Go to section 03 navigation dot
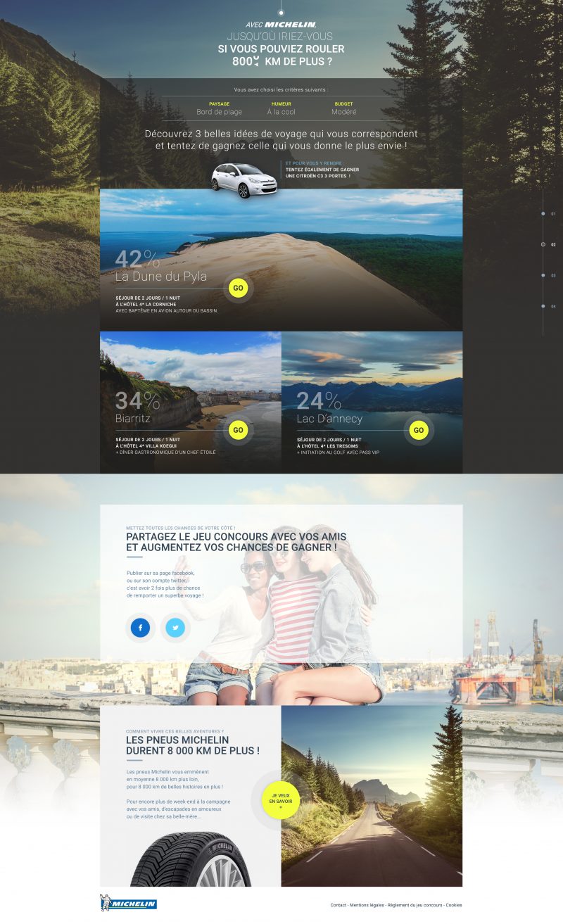Viewport: 563px width, 924px height. (543, 275)
